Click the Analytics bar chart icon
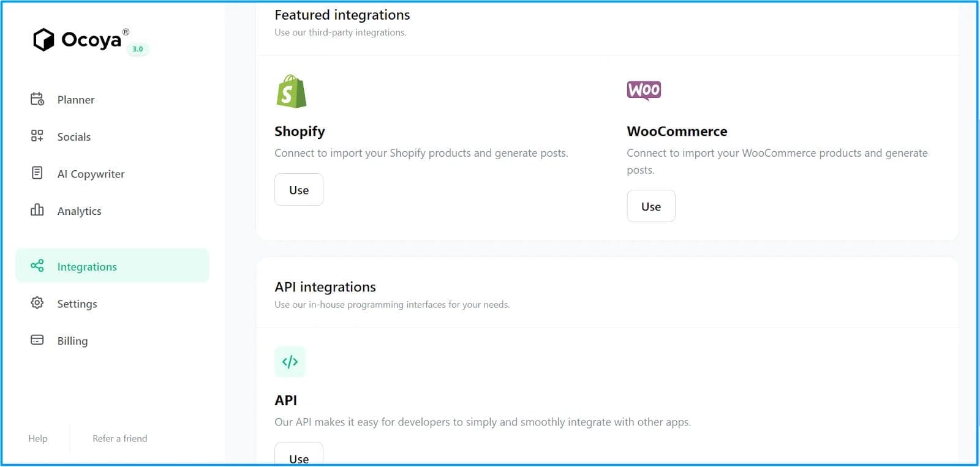The height and width of the screenshot is (467, 980). tap(37, 211)
